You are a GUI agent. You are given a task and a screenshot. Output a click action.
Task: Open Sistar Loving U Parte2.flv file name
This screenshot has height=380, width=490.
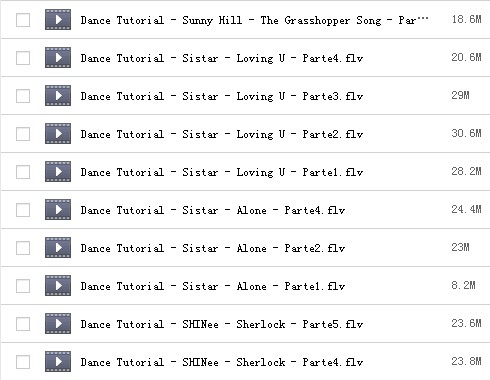pyautogui.click(x=222, y=134)
